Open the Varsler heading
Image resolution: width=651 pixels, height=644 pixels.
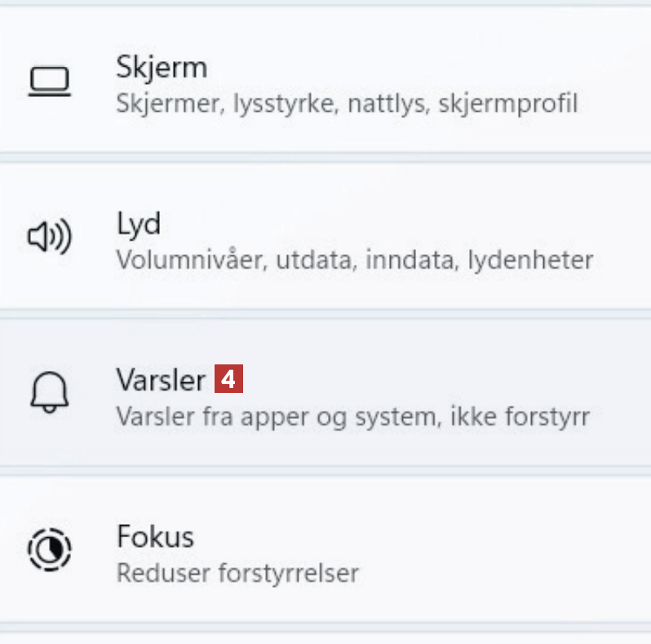click(x=161, y=379)
